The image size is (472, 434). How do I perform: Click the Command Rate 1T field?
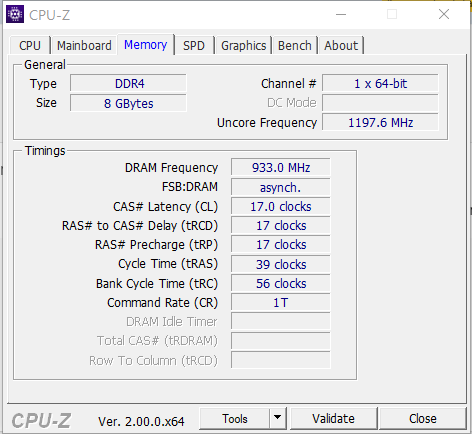(281, 302)
